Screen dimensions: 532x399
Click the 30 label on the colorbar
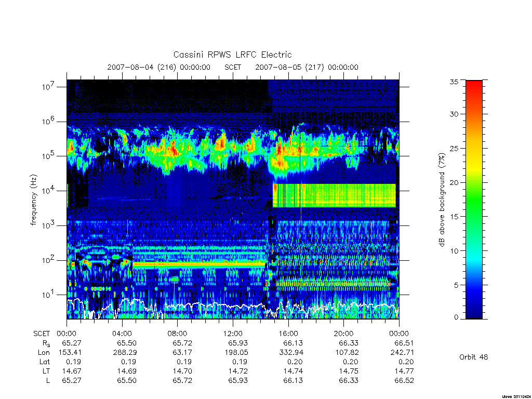click(454, 114)
